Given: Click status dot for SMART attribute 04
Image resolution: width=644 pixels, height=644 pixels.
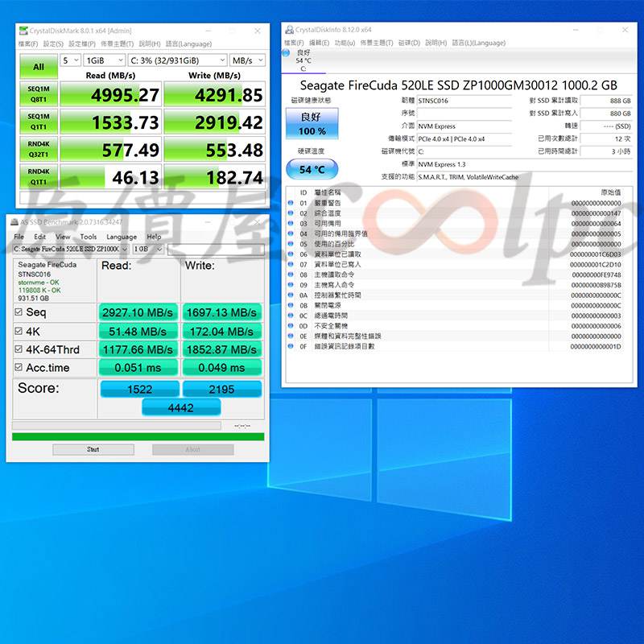Looking at the screenshot, I should pyautogui.click(x=291, y=233).
